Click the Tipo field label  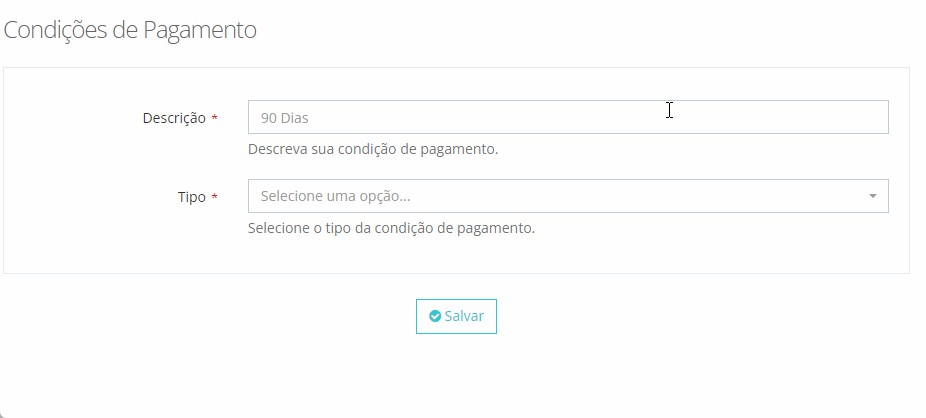(x=191, y=197)
